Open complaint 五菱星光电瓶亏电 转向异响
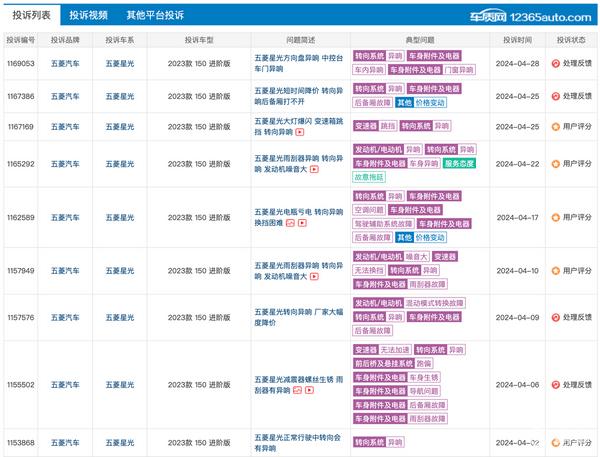Image resolution: width=600 pixels, height=457 pixels. click(x=298, y=217)
